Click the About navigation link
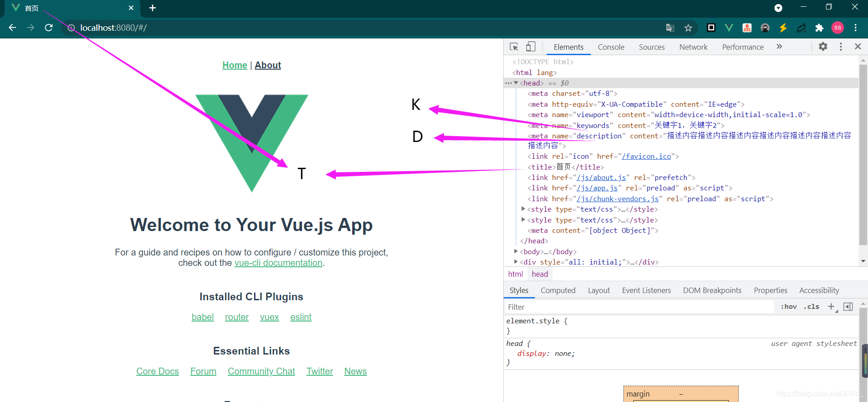The width and height of the screenshot is (868, 402). [268, 65]
